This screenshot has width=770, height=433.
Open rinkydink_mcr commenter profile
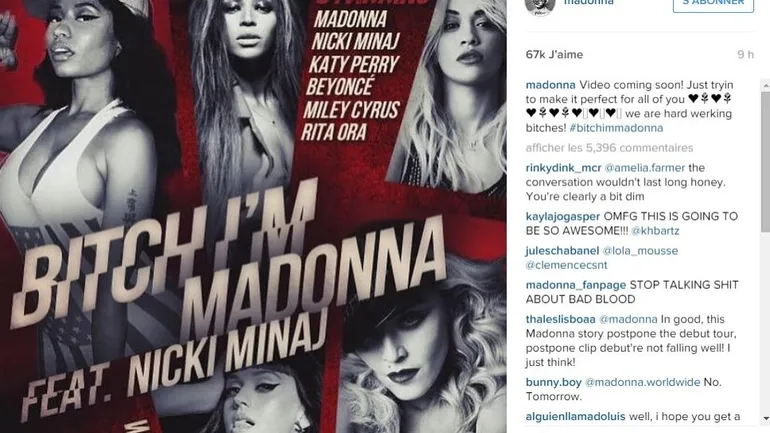[563, 168]
